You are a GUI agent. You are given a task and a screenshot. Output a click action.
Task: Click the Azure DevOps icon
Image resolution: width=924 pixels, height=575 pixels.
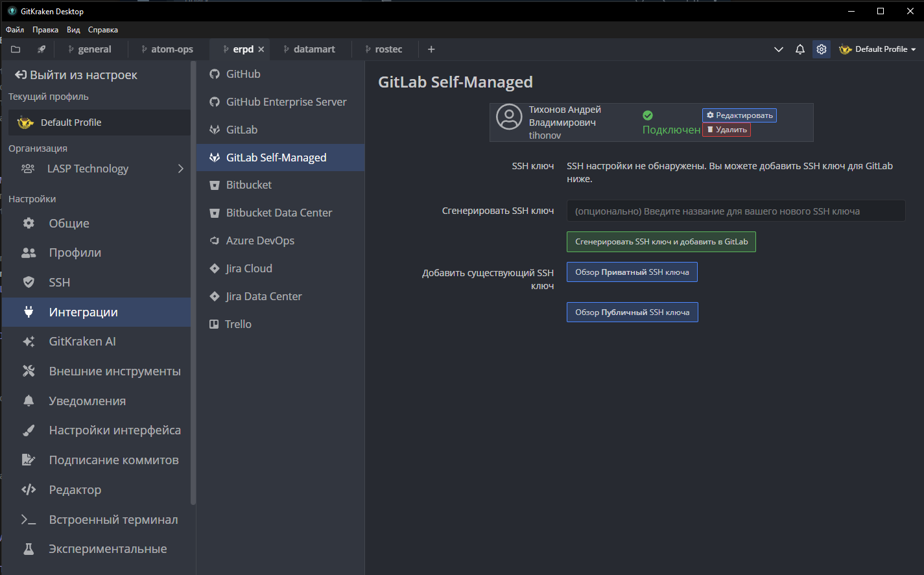coord(215,241)
